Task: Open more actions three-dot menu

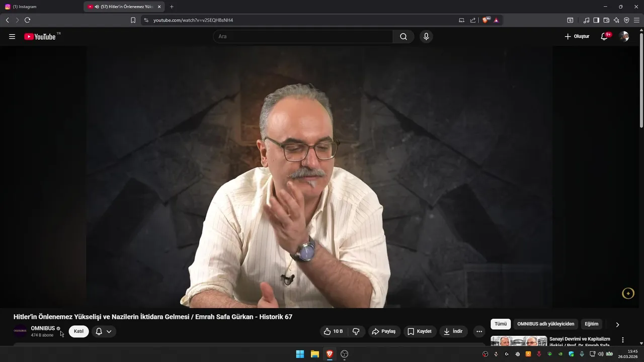Action: pyautogui.click(x=479, y=331)
